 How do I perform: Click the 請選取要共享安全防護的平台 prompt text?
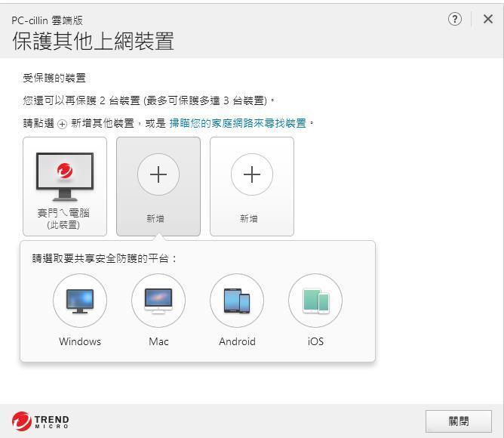[x=104, y=258]
